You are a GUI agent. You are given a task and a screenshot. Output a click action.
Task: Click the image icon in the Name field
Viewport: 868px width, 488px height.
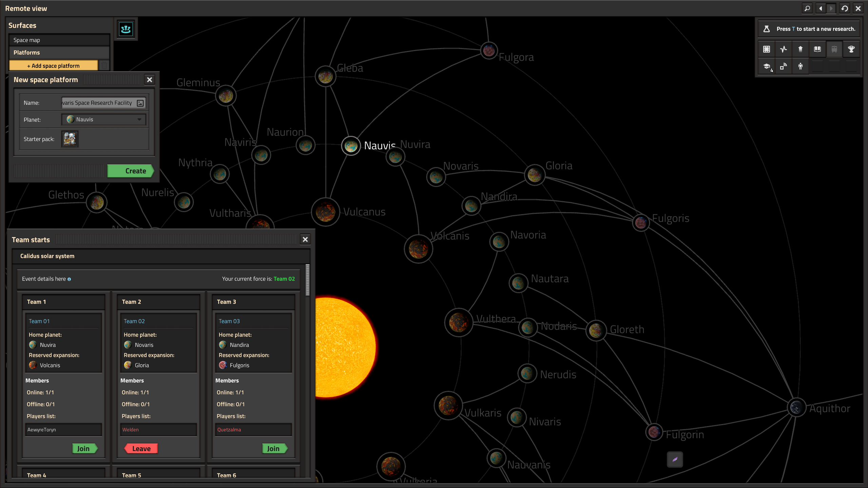click(x=140, y=103)
